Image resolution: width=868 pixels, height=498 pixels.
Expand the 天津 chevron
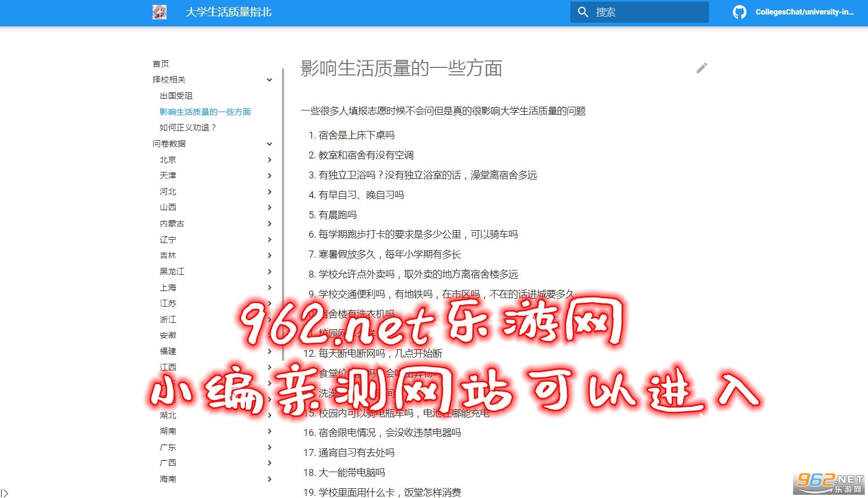pos(270,176)
